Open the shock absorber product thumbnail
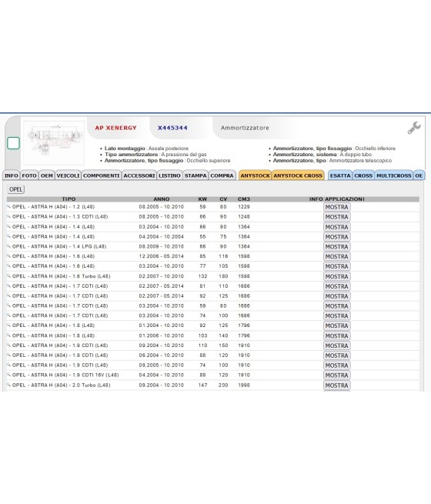The width and height of the screenshot is (431, 504). [54, 142]
